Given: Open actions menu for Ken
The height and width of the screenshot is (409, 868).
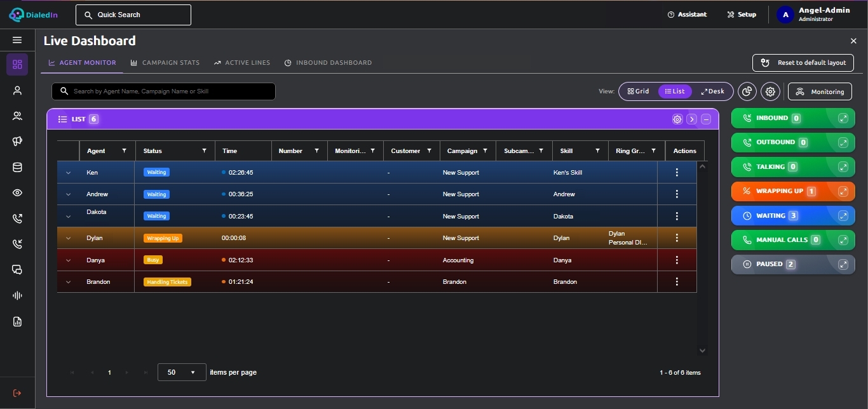Looking at the screenshot, I should click(x=677, y=173).
